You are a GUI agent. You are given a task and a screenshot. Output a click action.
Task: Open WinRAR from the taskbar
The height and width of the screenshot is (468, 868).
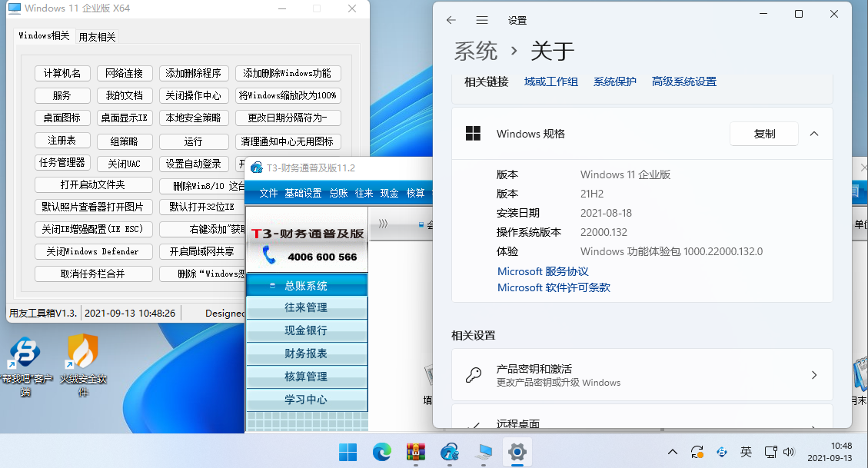coord(416,452)
